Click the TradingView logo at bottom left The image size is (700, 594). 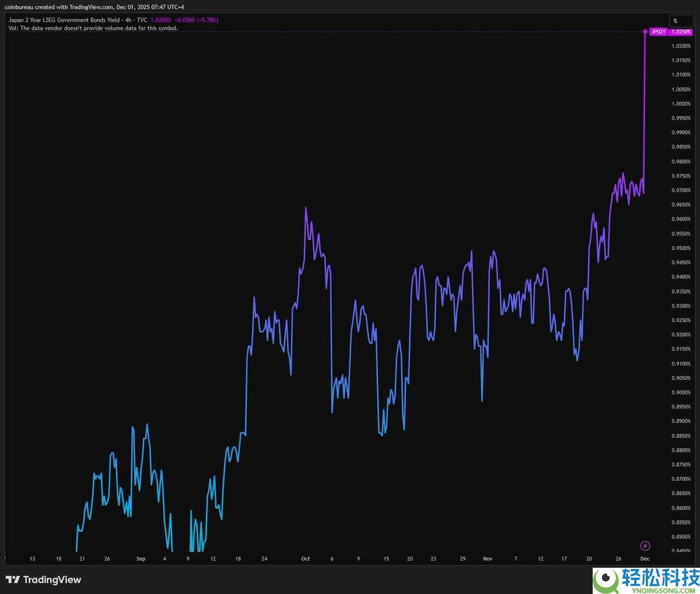pos(44,579)
